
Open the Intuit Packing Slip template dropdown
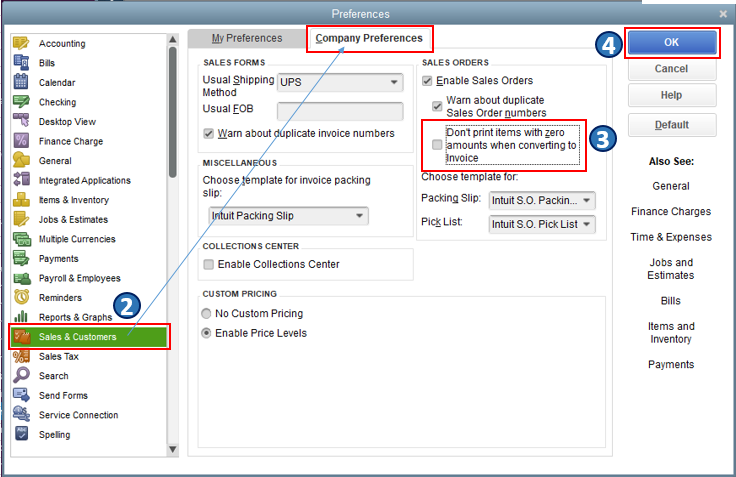coord(288,216)
